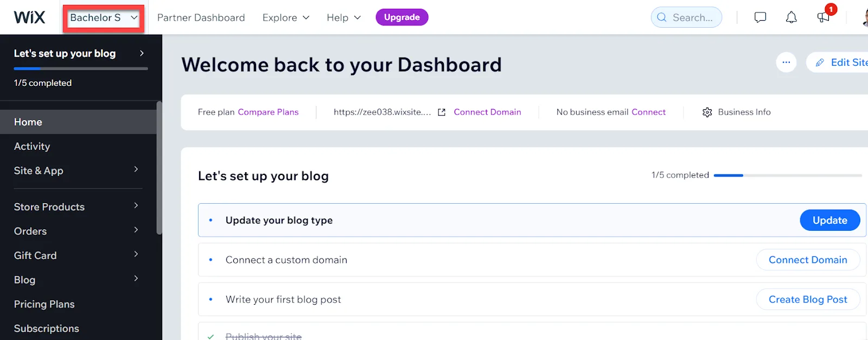Click the sidebar setup progress bar
868x340 pixels.
[x=81, y=68]
